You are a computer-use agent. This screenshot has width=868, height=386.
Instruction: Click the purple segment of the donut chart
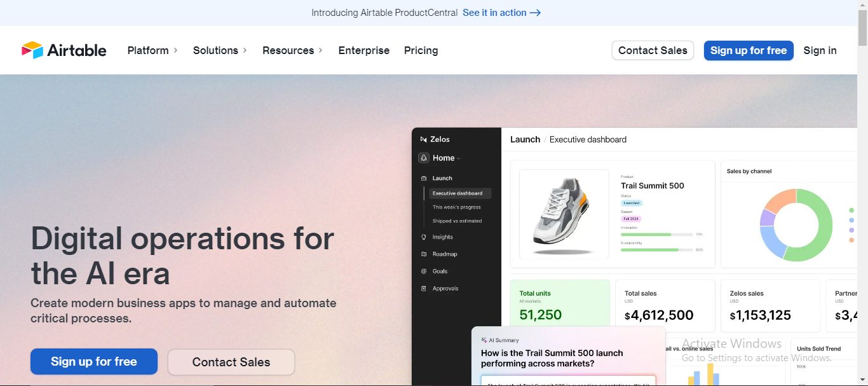pyautogui.click(x=767, y=217)
